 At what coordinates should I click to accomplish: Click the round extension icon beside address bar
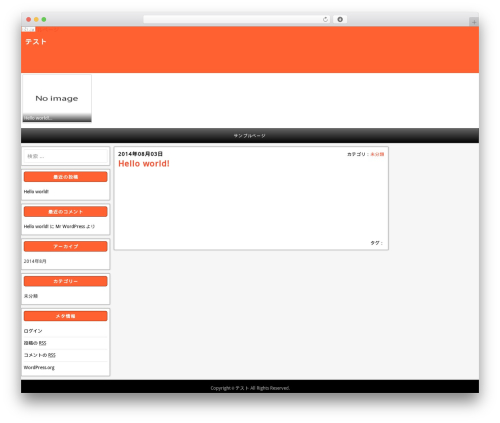[340, 19]
